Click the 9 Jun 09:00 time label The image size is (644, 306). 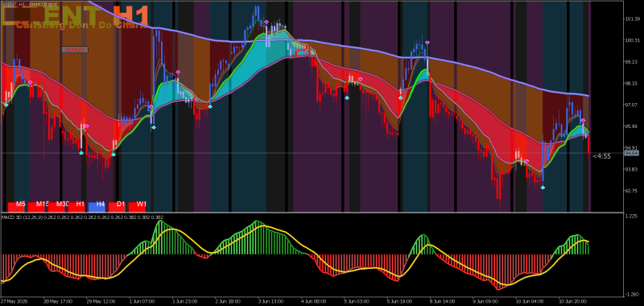pyautogui.click(x=485, y=301)
